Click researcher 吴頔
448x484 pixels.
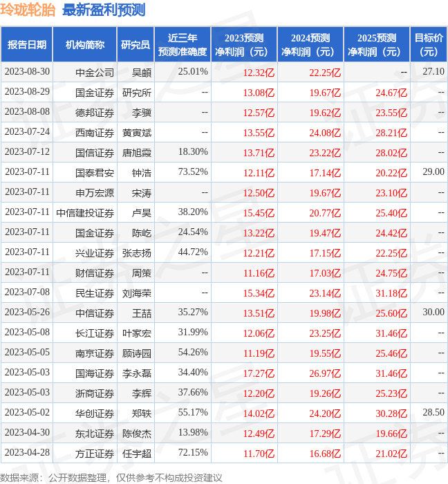click(142, 73)
